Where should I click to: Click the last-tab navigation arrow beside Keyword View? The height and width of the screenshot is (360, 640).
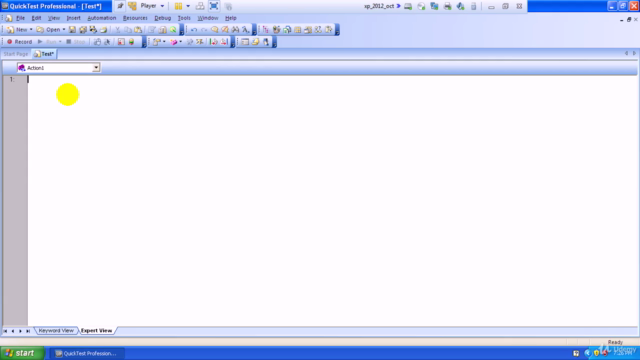pyautogui.click(x=28, y=331)
